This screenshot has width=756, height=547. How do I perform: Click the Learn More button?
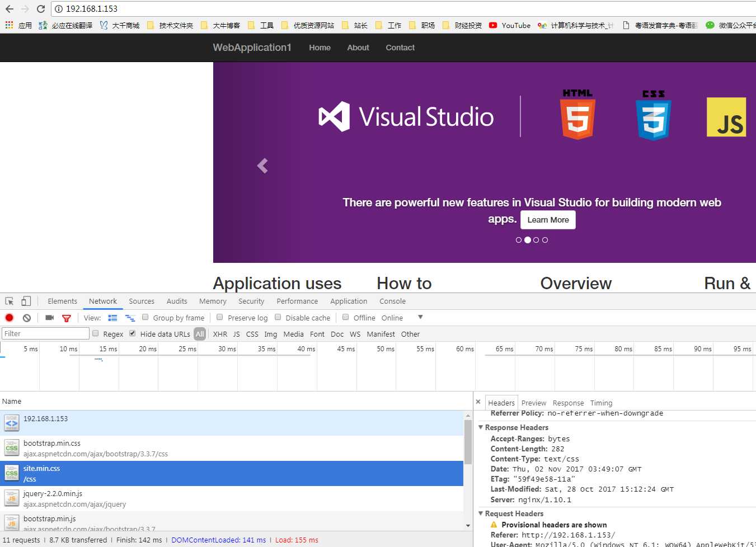[x=548, y=220]
